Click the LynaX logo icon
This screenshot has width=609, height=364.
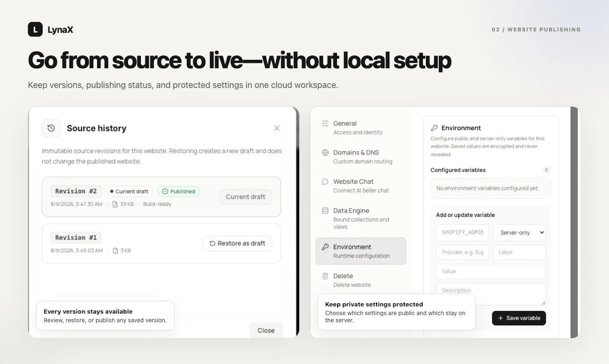point(35,29)
